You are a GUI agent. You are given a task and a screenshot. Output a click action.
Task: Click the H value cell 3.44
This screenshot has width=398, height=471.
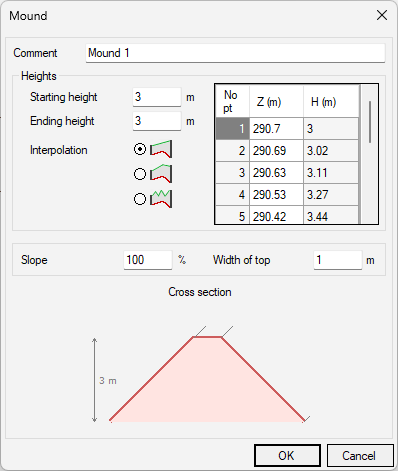click(x=331, y=215)
